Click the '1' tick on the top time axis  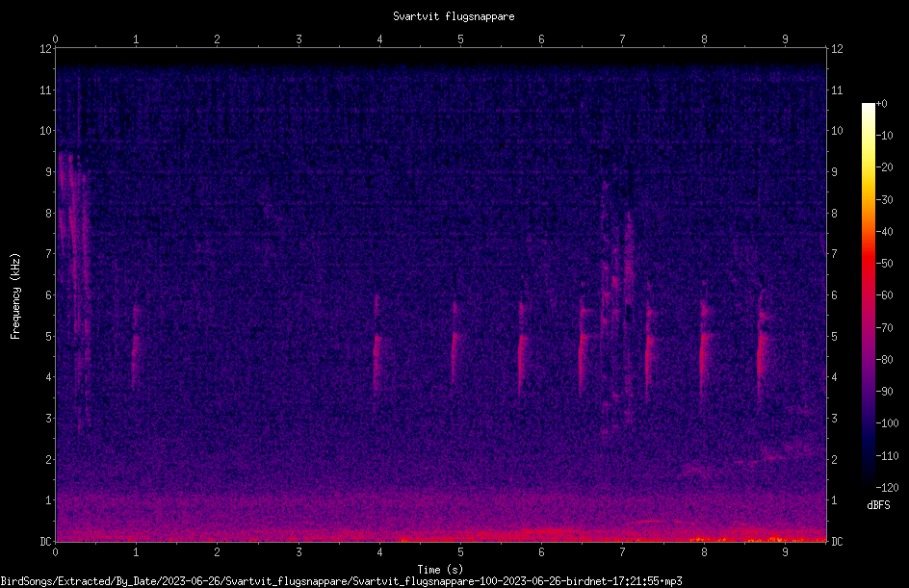pos(136,39)
